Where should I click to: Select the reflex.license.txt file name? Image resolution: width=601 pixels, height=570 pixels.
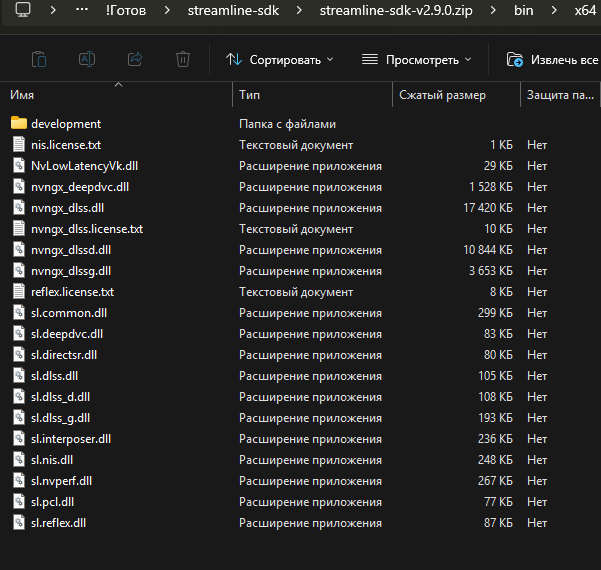[x=72, y=292]
